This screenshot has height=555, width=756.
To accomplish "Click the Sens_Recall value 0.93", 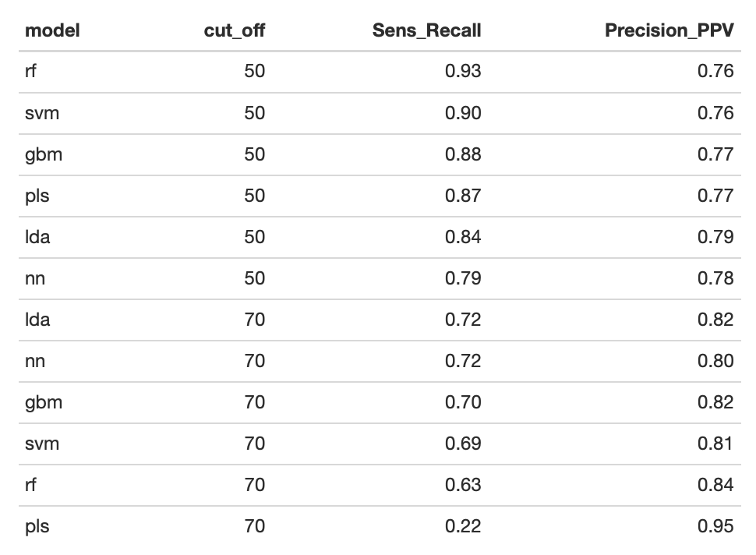I will click(x=463, y=71).
